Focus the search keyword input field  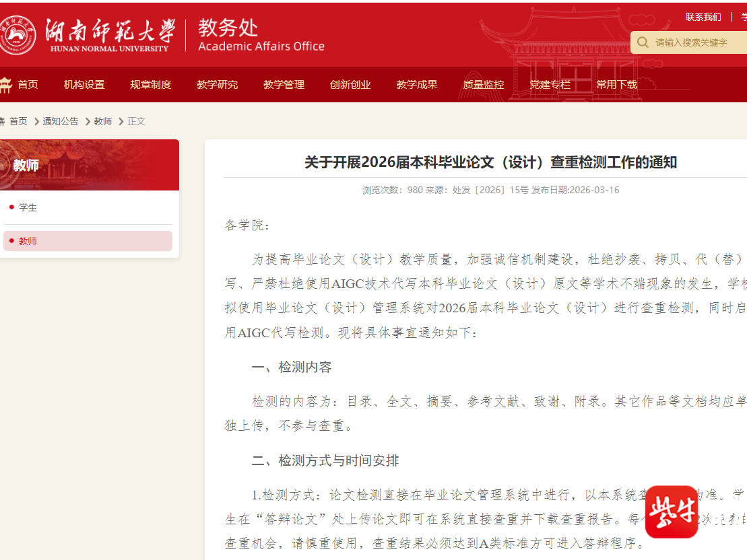pos(697,42)
